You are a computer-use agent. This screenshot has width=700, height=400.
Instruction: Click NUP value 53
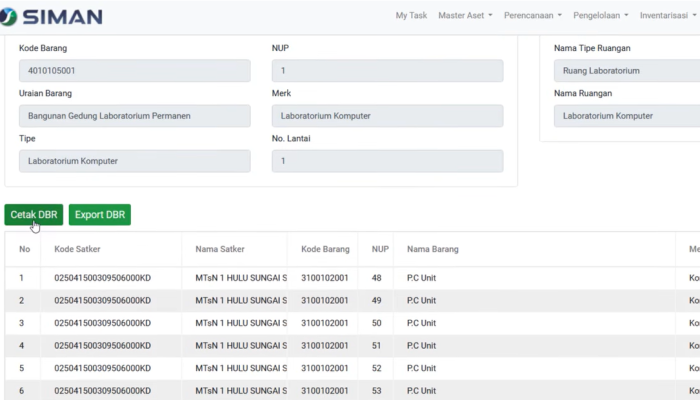click(x=376, y=391)
